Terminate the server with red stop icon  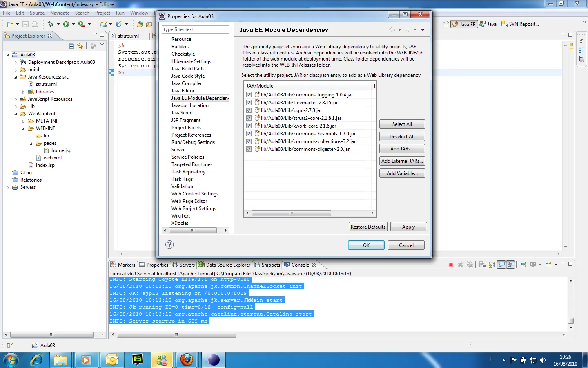[451, 265]
